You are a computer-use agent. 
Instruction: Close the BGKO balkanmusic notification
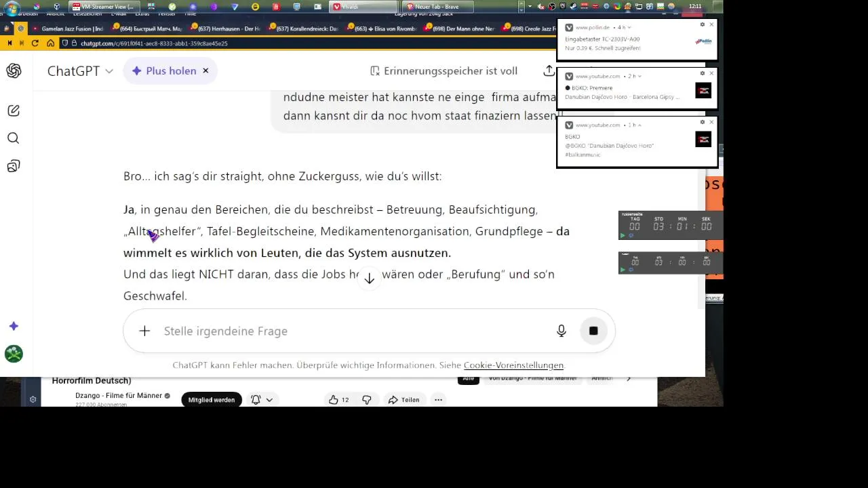coord(711,122)
